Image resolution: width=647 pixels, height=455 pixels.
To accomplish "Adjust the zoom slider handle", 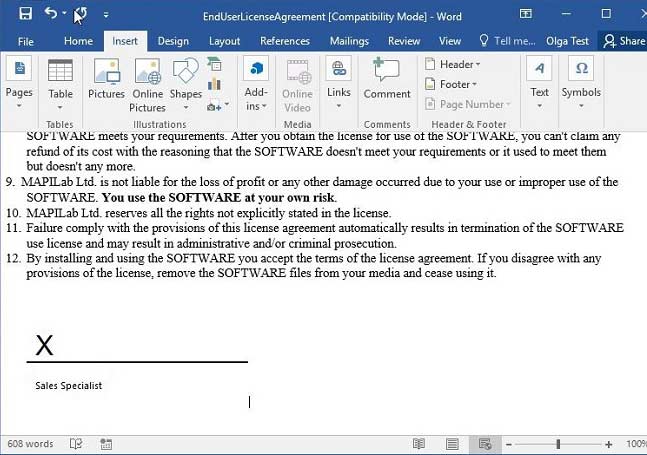I will [x=558, y=444].
